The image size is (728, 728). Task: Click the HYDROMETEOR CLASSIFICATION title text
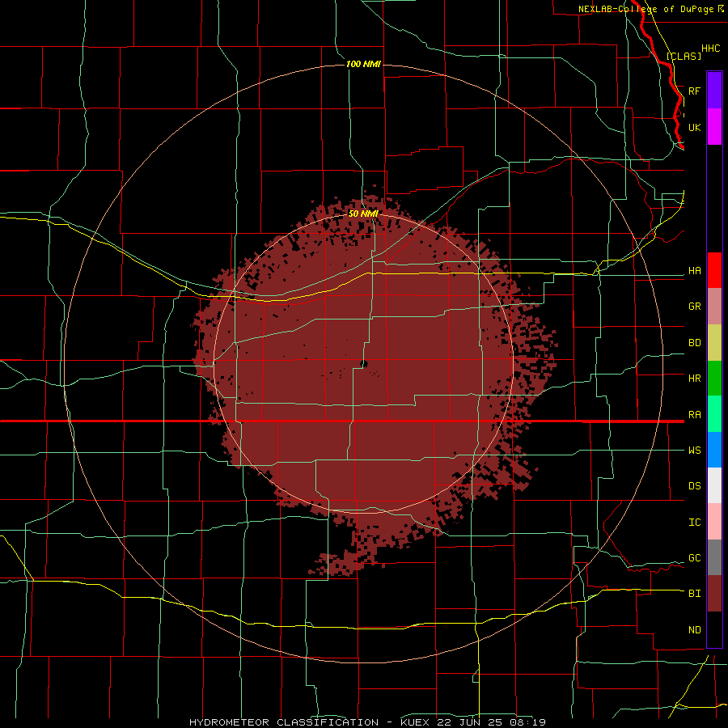tap(284, 722)
